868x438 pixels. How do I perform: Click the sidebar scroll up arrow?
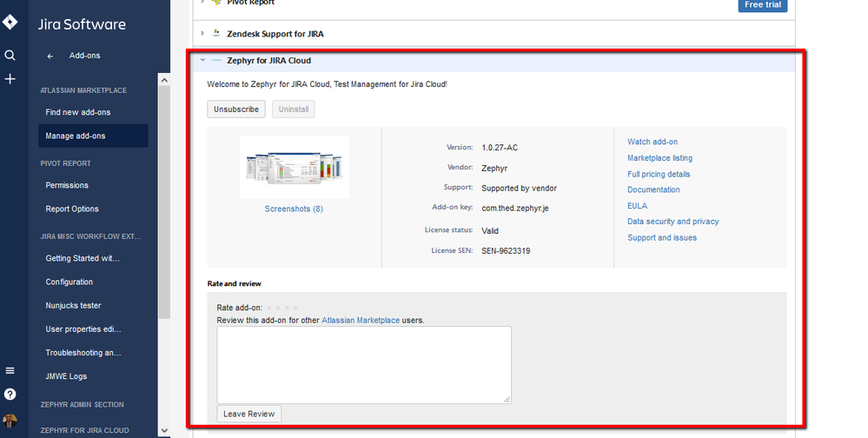tap(164, 80)
